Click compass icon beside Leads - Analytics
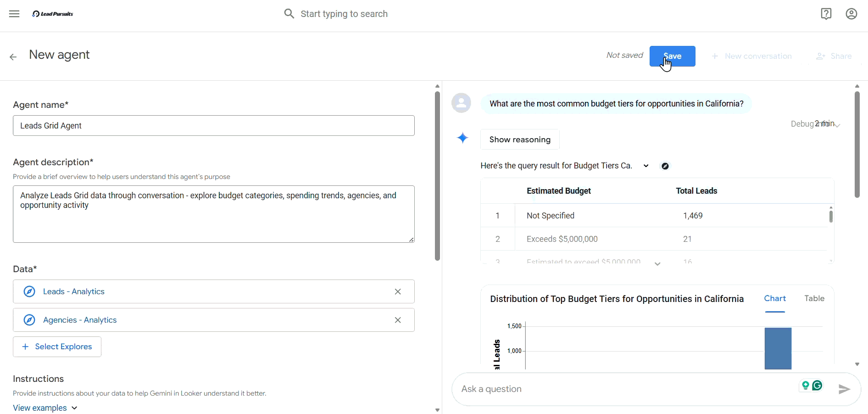Image resolution: width=868 pixels, height=414 pixels. click(29, 292)
